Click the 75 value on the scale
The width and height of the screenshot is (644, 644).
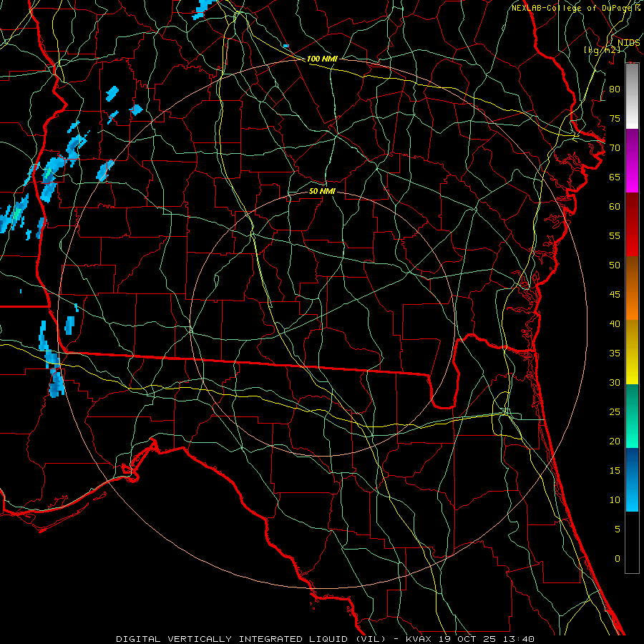point(615,119)
